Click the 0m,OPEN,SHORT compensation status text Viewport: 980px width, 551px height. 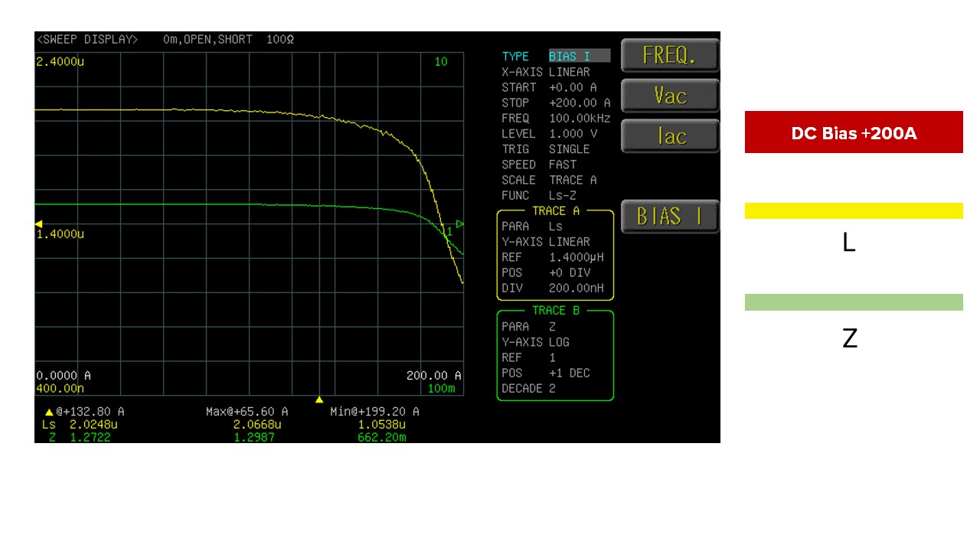pyautogui.click(x=207, y=39)
